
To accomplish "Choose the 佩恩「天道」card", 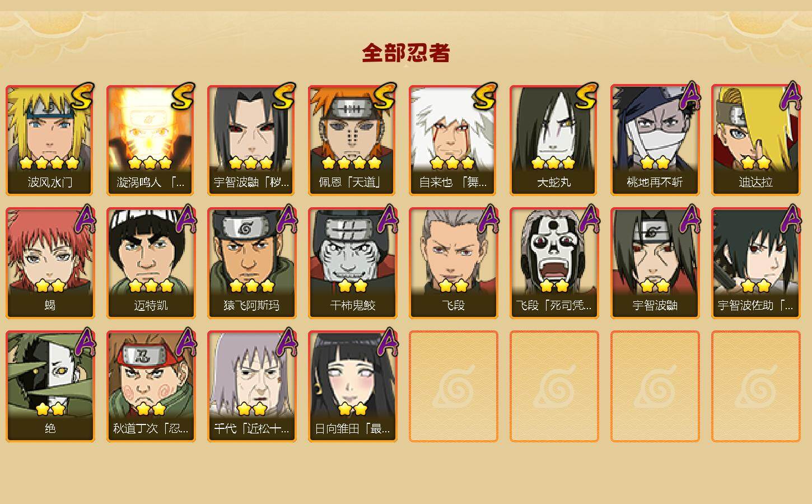I will click(x=353, y=140).
